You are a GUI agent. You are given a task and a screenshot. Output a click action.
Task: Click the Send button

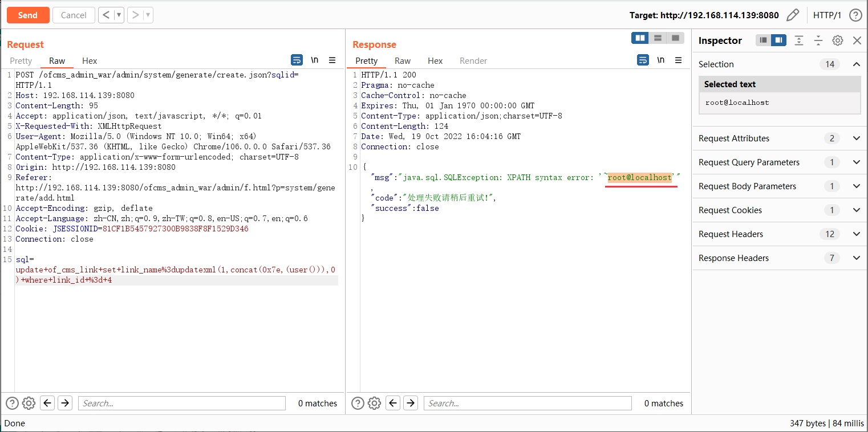[28, 15]
